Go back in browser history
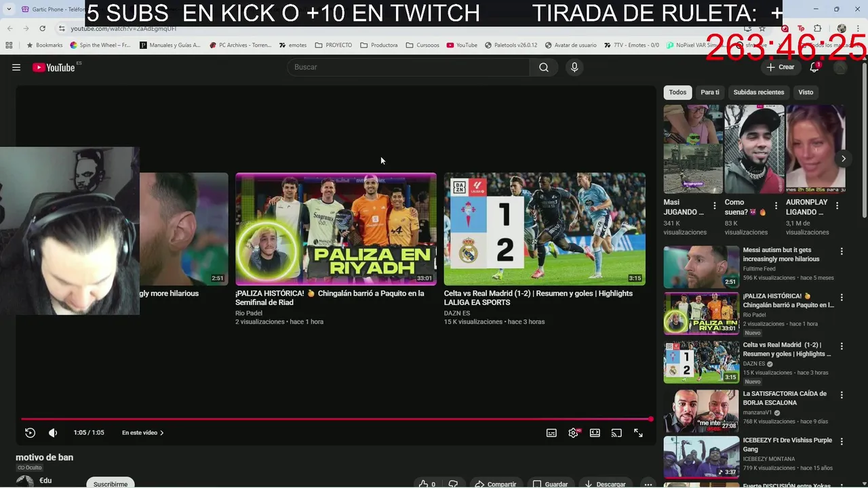 coord(10,28)
